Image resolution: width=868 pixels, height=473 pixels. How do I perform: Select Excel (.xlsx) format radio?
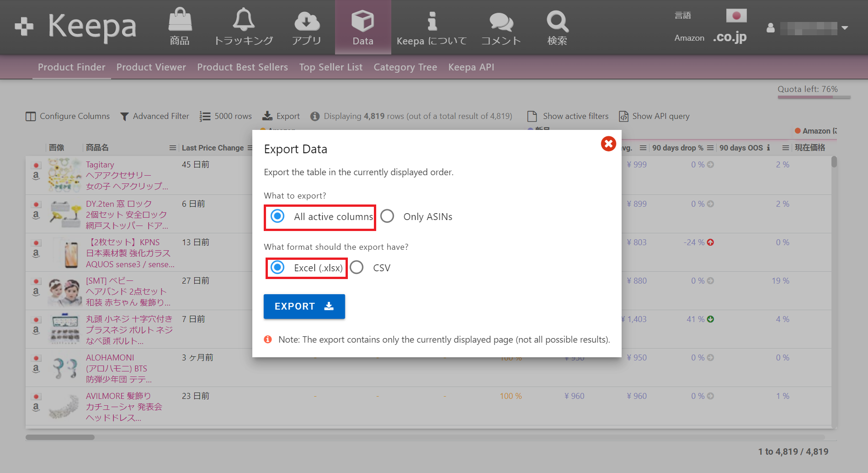pos(277,267)
